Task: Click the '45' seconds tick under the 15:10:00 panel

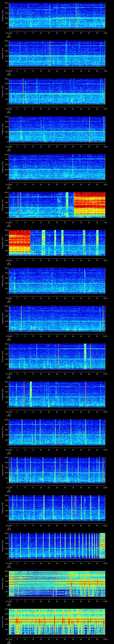Action: [81, 374]
